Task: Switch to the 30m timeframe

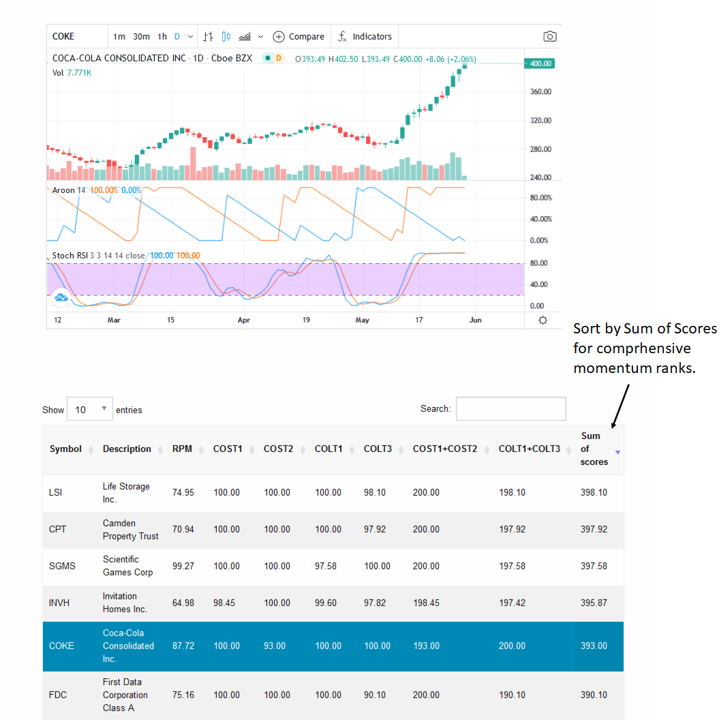Action: click(141, 37)
